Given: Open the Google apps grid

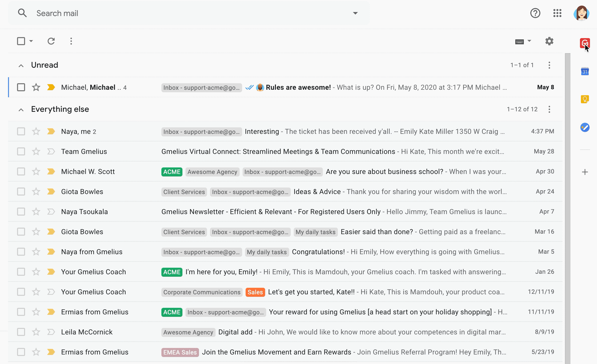Looking at the screenshot, I should pyautogui.click(x=557, y=13).
